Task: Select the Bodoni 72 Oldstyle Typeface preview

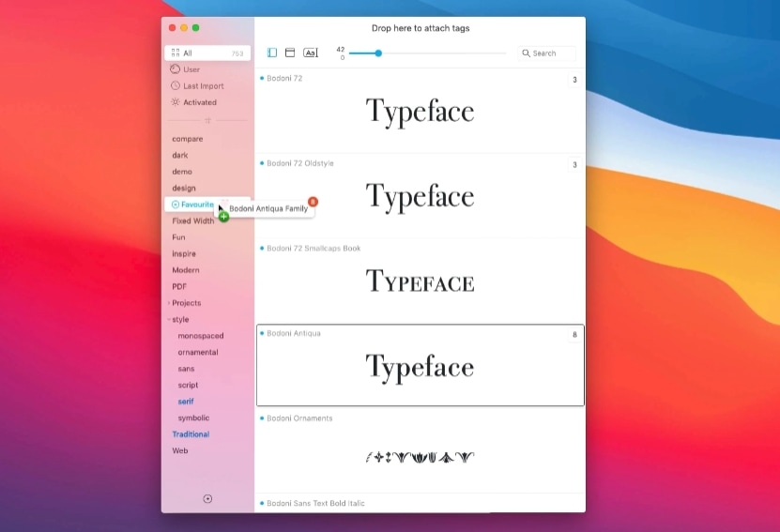Action: point(420,197)
